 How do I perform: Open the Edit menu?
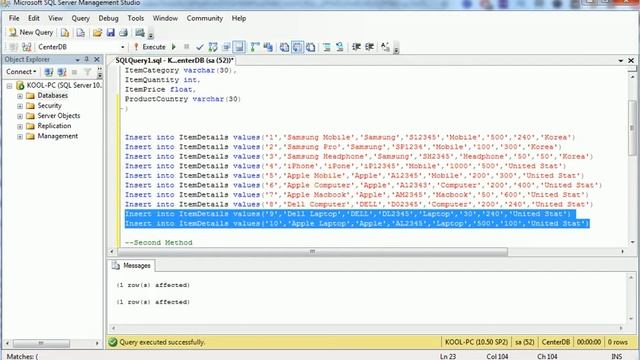tap(33, 18)
